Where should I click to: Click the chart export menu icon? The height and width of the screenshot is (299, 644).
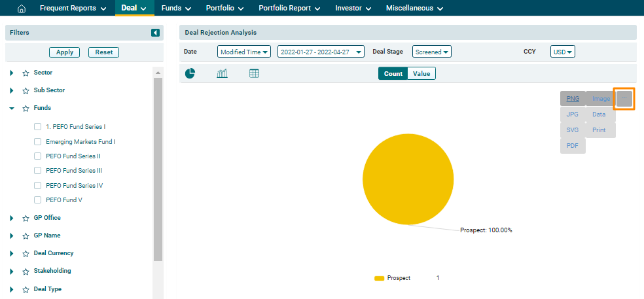point(624,99)
